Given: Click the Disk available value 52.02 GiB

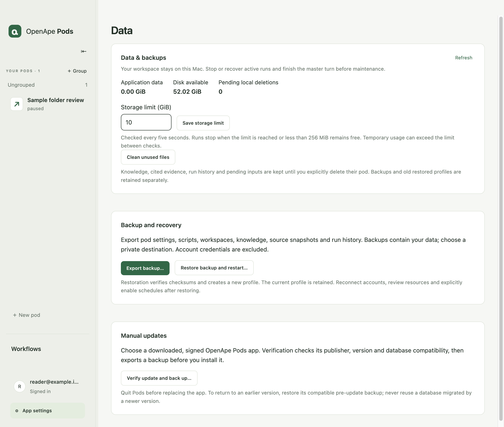Looking at the screenshot, I should [x=187, y=92].
